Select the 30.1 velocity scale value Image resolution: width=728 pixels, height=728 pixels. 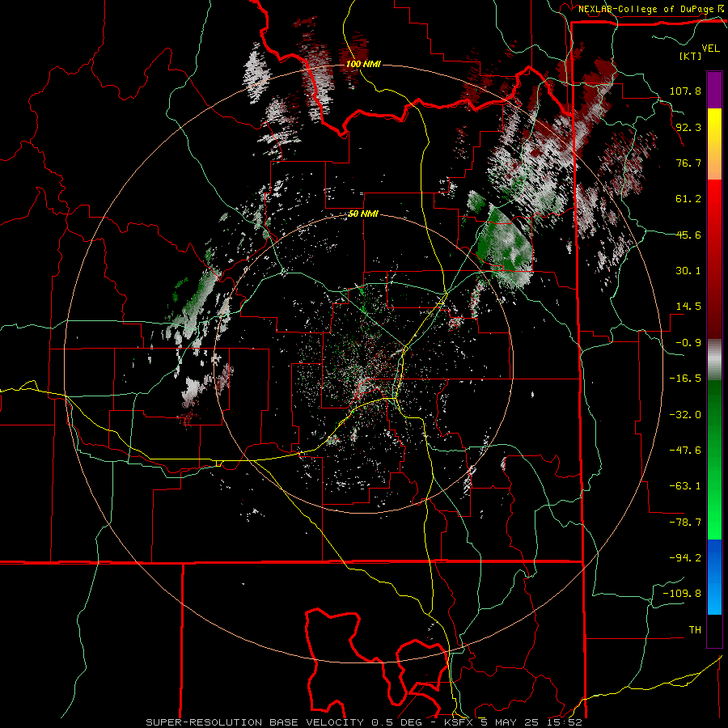(688, 271)
